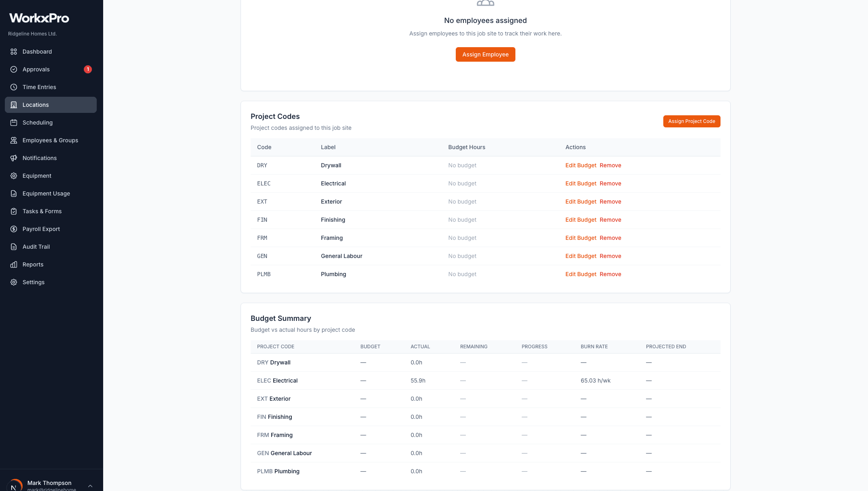868x491 pixels.
Task: Open the Payroll Export dollar icon
Action: [13, 229]
